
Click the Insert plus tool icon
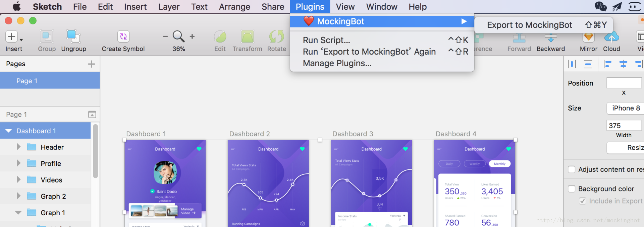[x=12, y=36]
